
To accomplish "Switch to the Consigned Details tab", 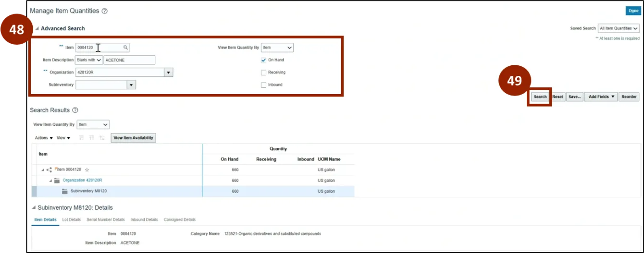I will tap(180, 220).
